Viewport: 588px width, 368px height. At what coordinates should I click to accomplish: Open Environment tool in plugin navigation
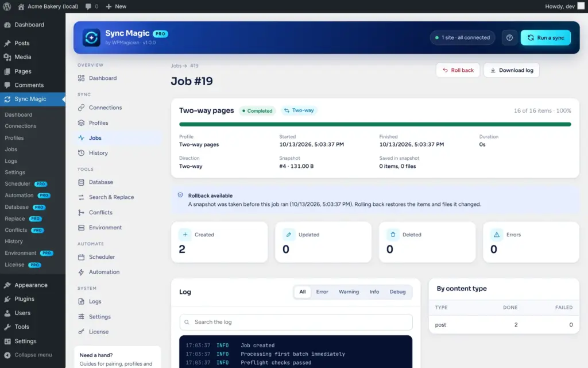coord(117,228)
